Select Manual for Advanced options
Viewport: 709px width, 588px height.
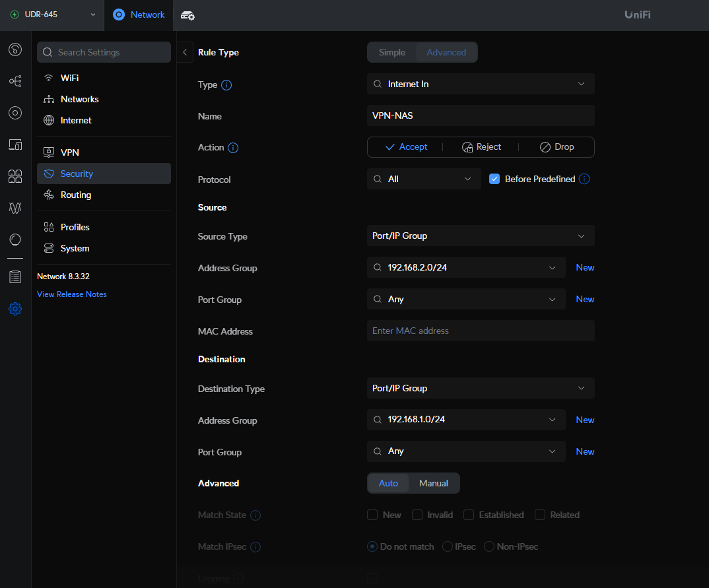pyautogui.click(x=434, y=483)
